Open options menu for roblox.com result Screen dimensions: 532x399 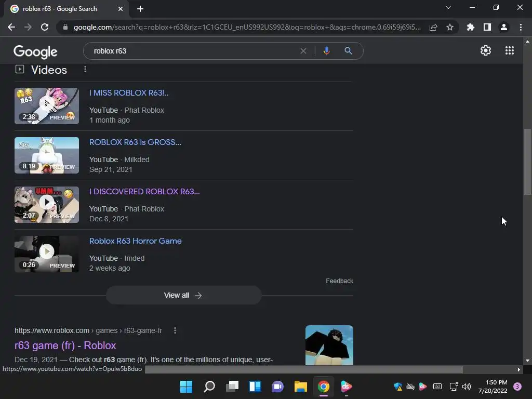click(175, 330)
